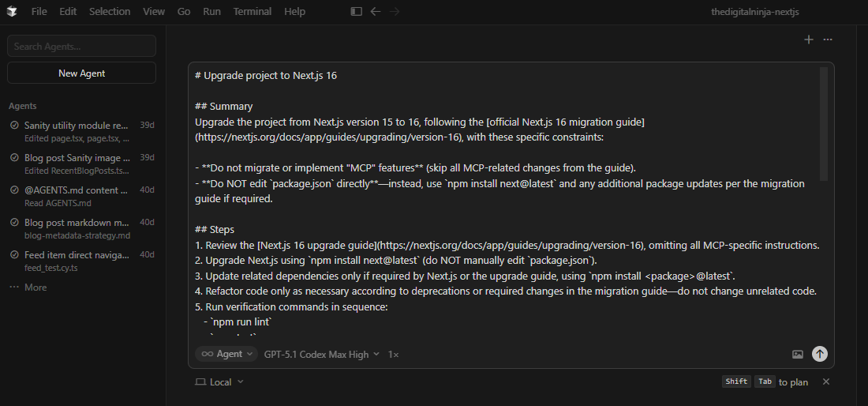Open the Selection menu
868x406 pixels.
(x=110, y=11)
